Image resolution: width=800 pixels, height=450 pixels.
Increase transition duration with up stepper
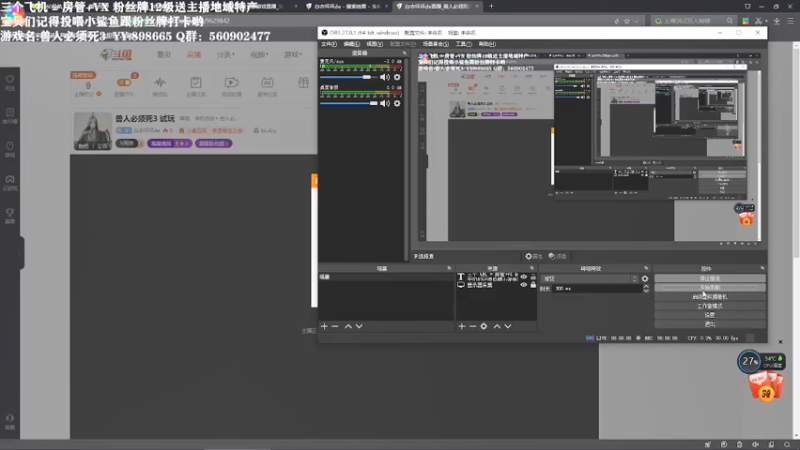[646, 286]
